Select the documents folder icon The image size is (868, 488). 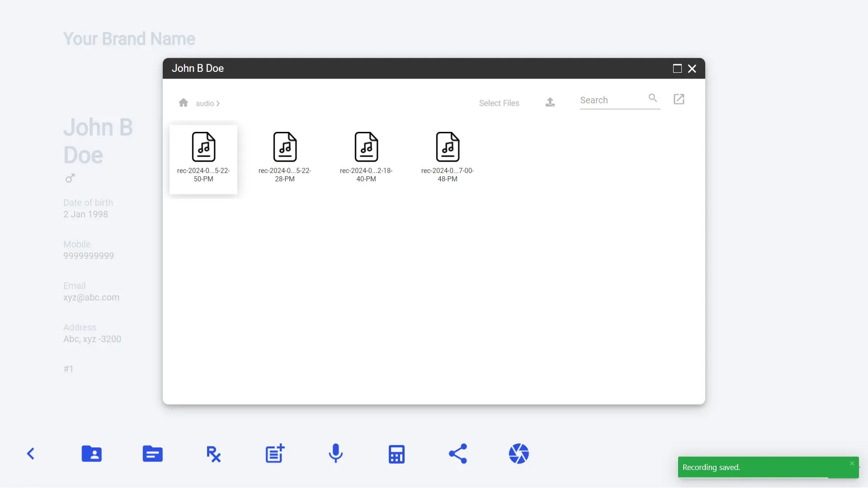[153, 454]
